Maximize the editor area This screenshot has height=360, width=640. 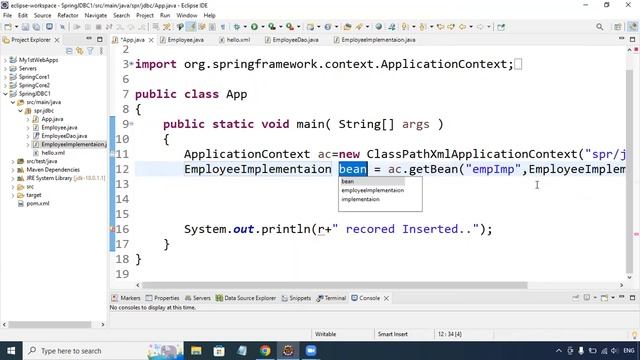[x=632, y=40]
